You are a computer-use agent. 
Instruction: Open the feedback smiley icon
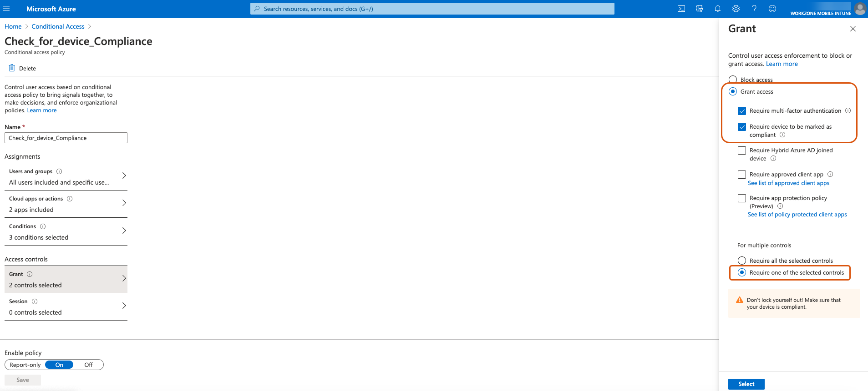772,9
